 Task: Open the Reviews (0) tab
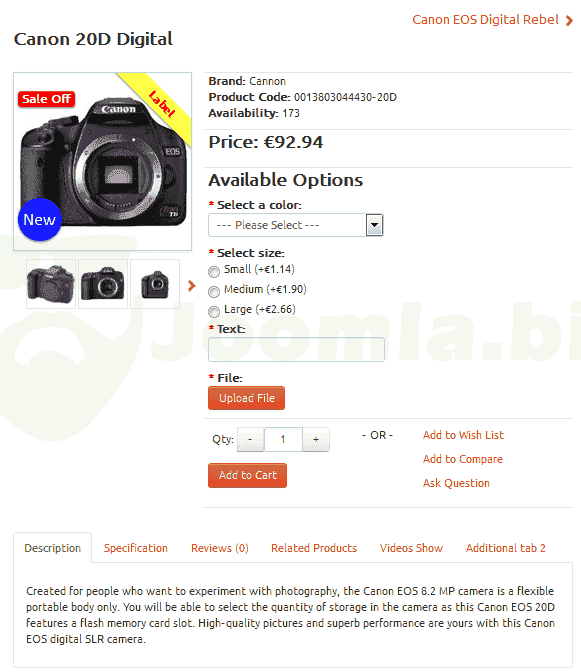220,548
